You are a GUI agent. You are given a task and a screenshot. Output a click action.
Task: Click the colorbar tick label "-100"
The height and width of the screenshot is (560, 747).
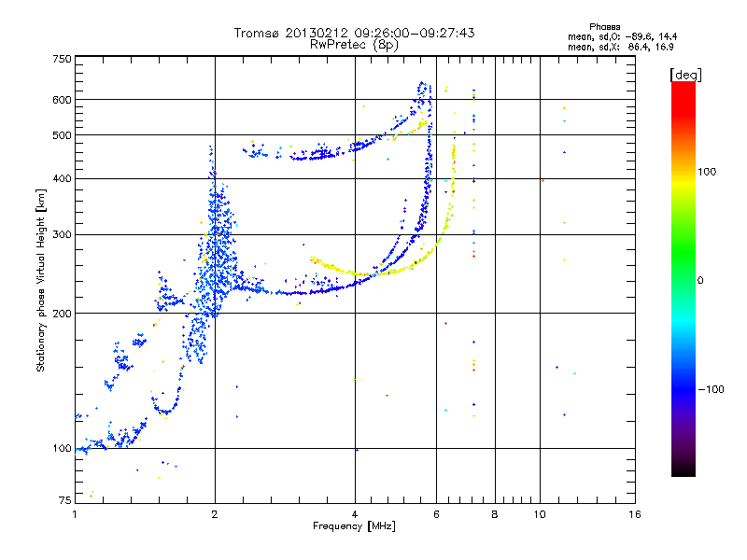(711, 389)
